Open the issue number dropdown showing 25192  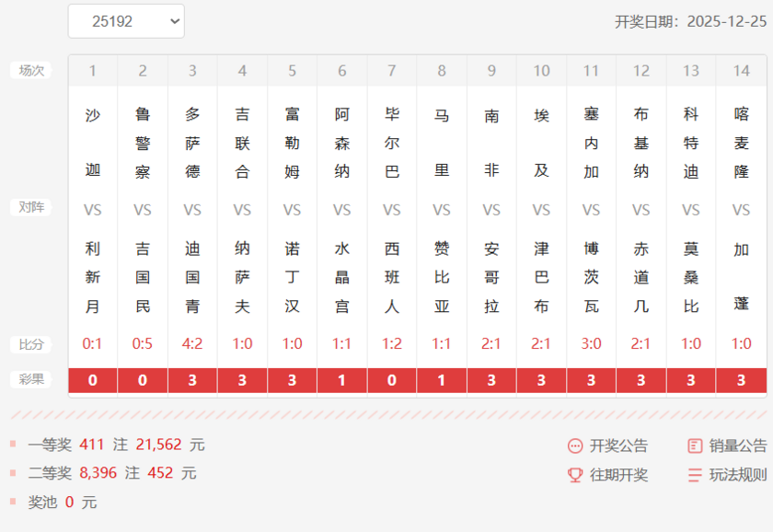125,20
